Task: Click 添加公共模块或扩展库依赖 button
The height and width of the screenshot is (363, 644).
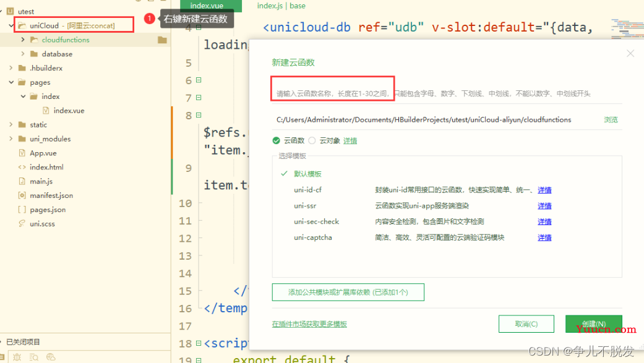Action: pyautogui.click(x=348, y=292)
